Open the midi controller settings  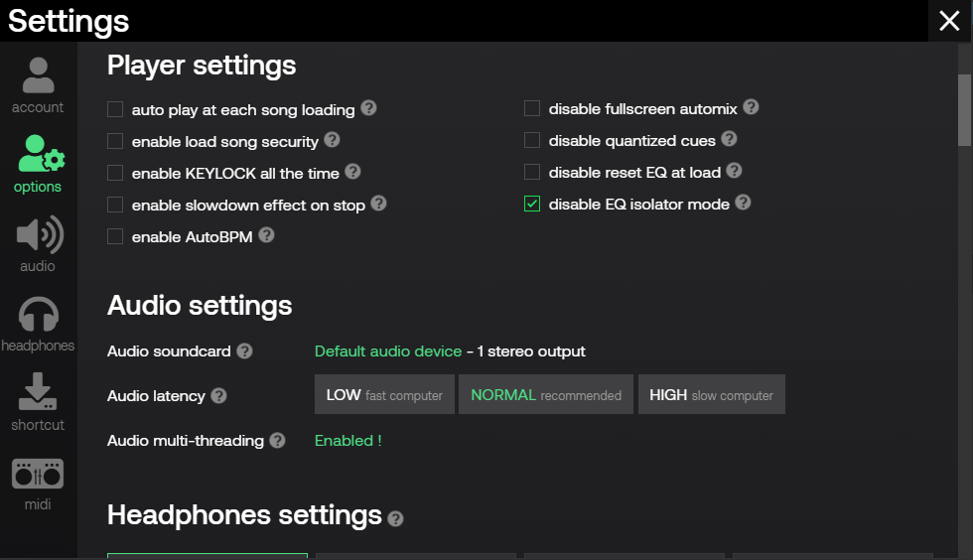(38, 483)
